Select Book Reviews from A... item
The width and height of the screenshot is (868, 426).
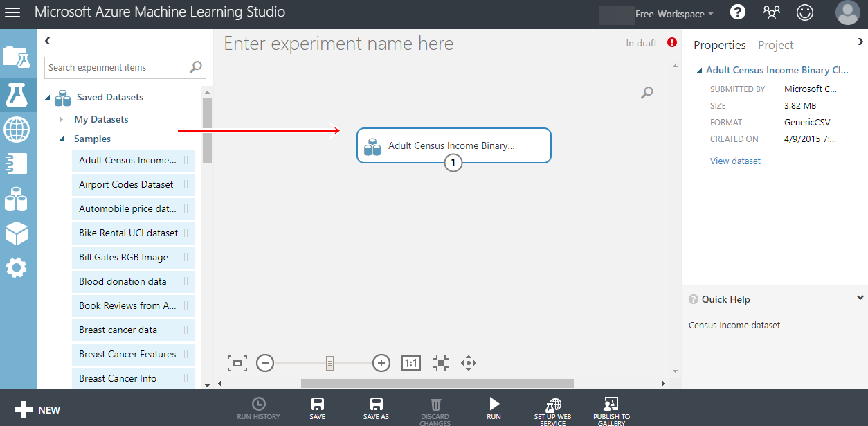coord(133,305)
